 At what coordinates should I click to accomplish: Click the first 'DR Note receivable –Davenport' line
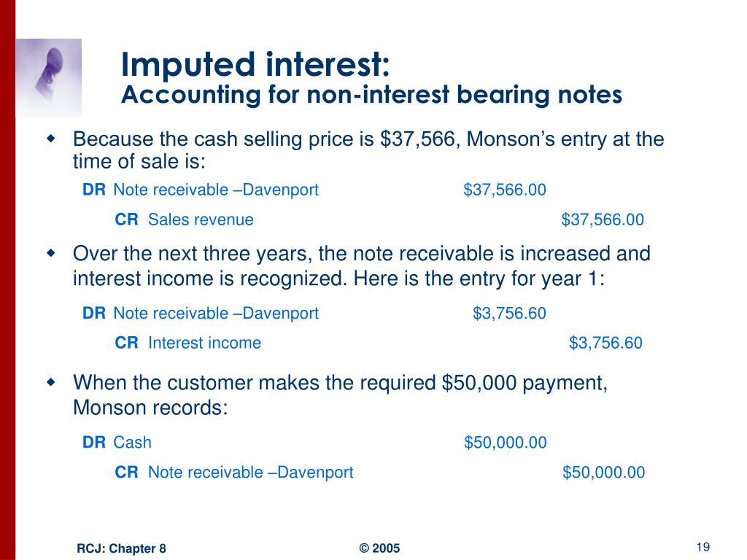coord(201,190)
